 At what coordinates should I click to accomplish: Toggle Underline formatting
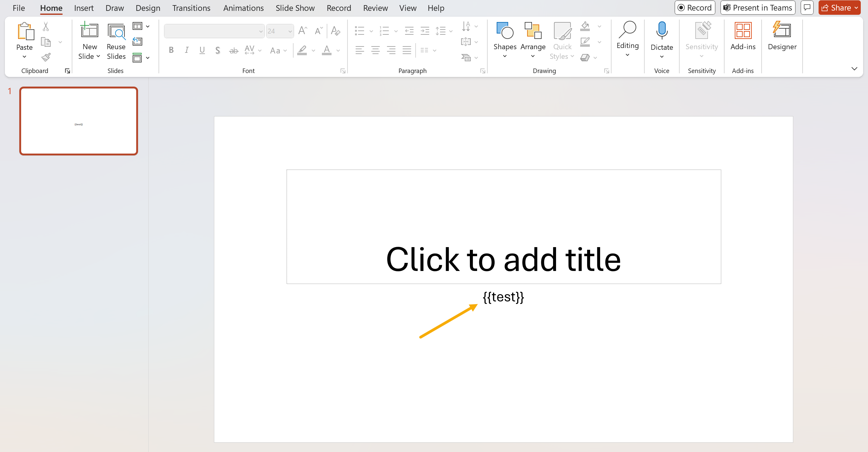click(x=202, y=50)
